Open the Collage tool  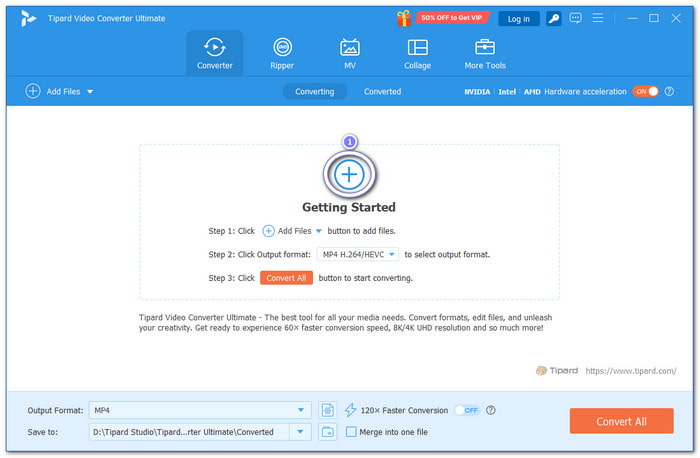click(417, 54)
